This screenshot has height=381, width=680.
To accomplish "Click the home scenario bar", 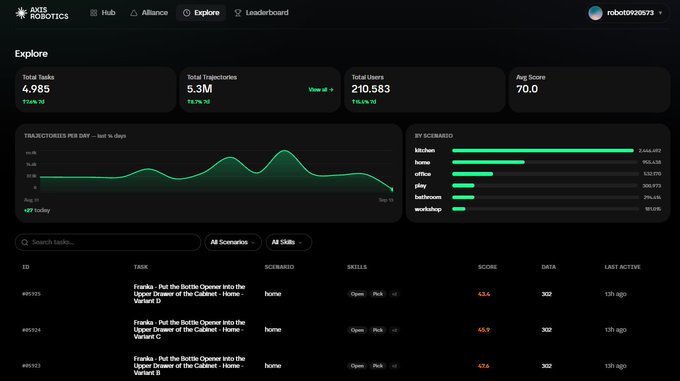I will pyautogui.click(x=488, y=162).
